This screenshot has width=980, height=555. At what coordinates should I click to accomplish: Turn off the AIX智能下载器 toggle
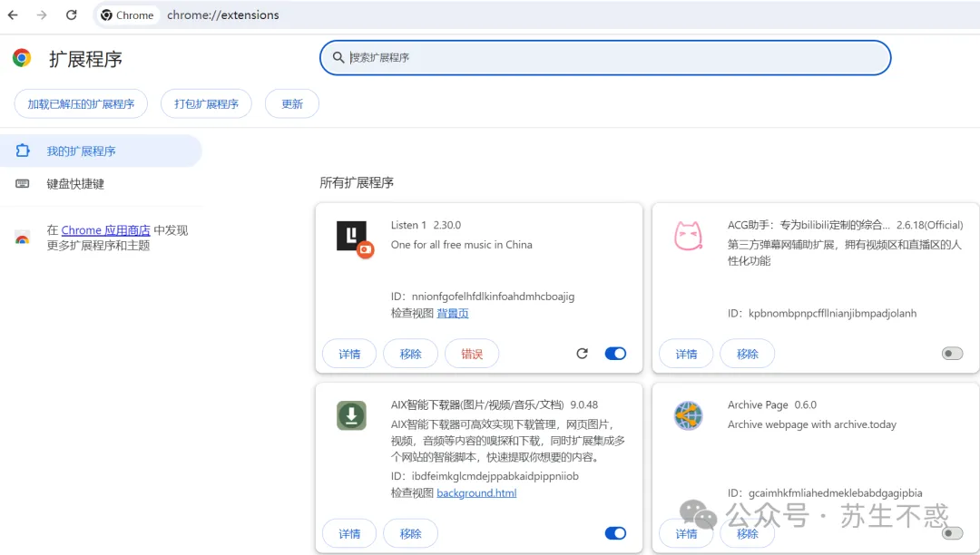615,533
